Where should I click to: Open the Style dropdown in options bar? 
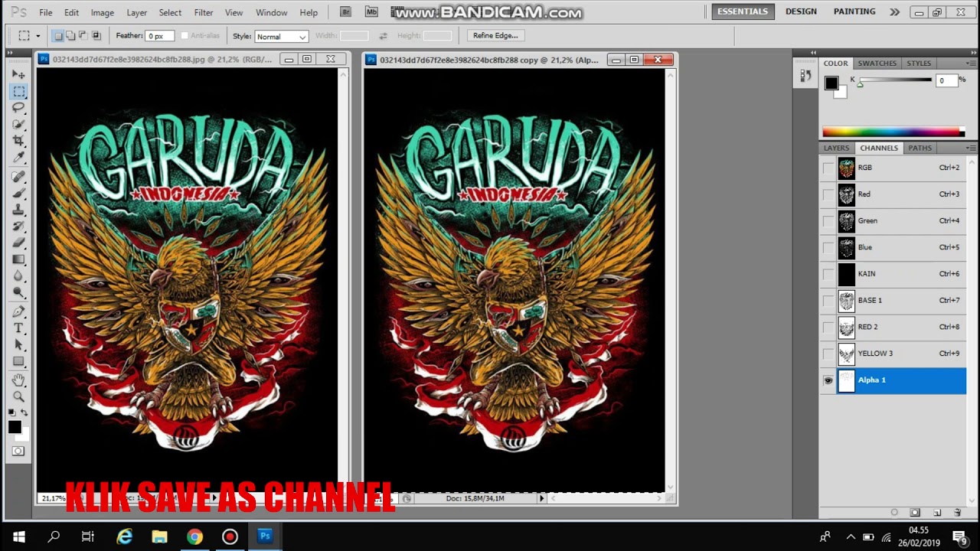coord(281,37)
